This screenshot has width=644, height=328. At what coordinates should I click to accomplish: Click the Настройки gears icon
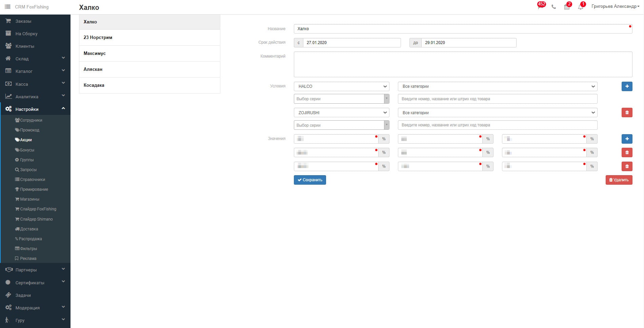[8, 109]
